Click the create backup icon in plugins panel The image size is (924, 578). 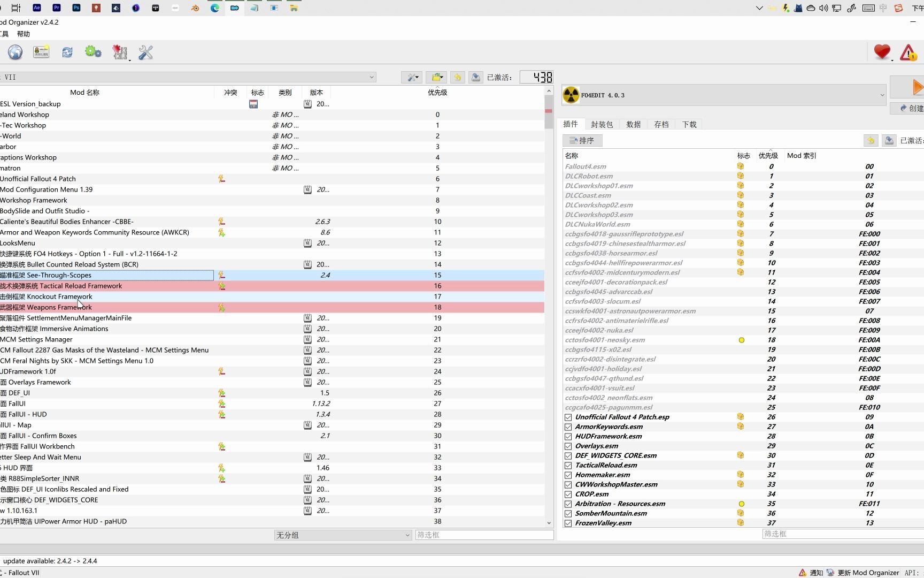click(889, 140)
